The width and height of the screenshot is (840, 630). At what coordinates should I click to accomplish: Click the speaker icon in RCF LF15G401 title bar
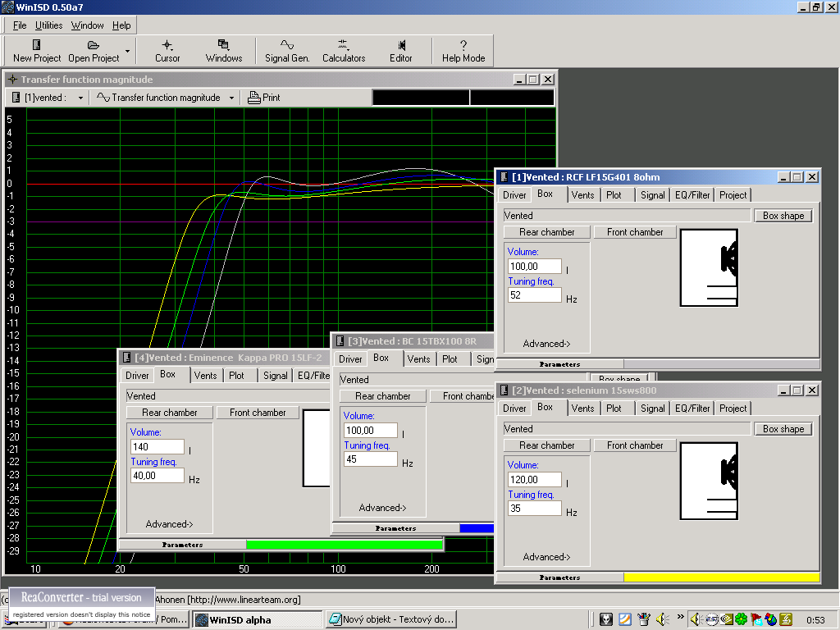[x=504, y=177]
